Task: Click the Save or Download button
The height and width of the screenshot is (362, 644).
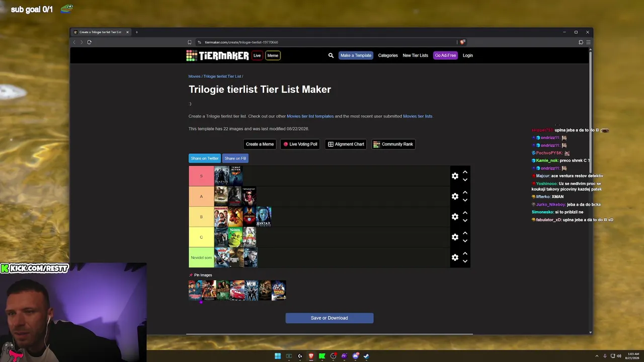Action: (x=330, y=318)
